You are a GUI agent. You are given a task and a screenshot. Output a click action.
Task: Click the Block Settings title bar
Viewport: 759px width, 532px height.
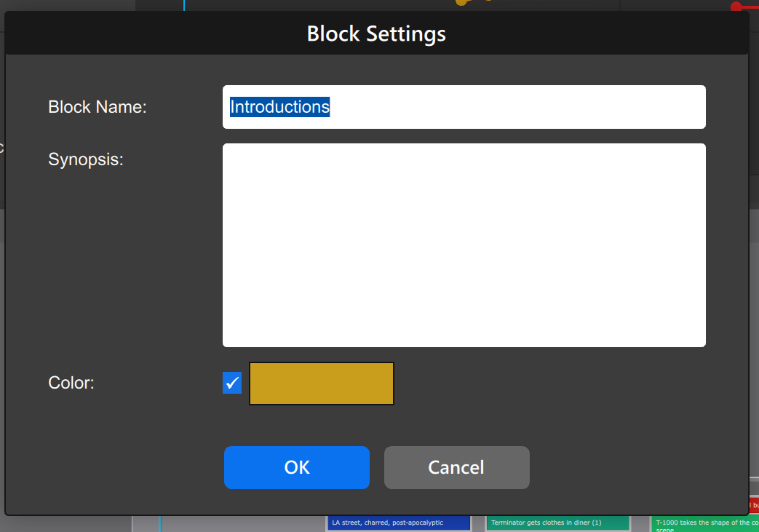376,33
